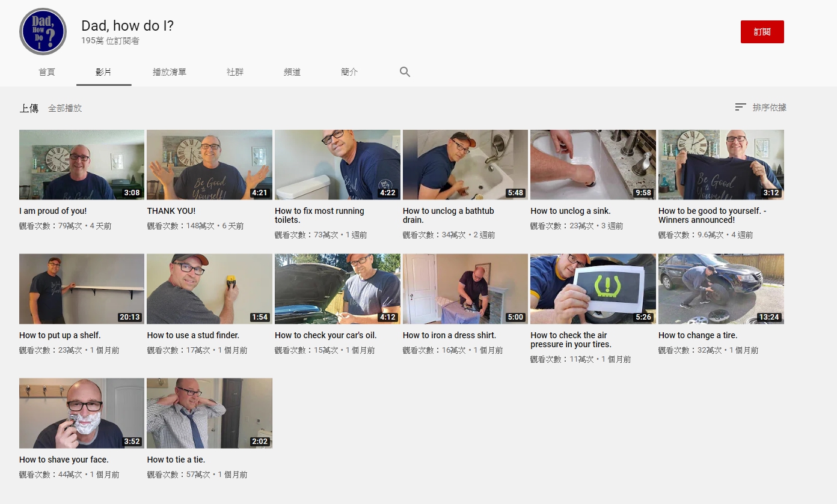The height and width of the screenshot is (504, 837).
Task: Click the "How to tie a tie" title
Action: point(176,460)
